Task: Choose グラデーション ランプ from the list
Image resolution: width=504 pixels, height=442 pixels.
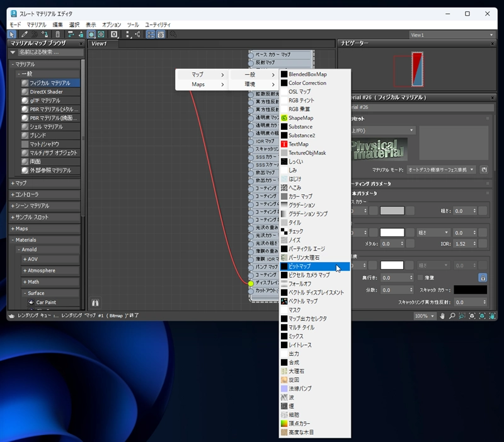Action: pos(315,214)
